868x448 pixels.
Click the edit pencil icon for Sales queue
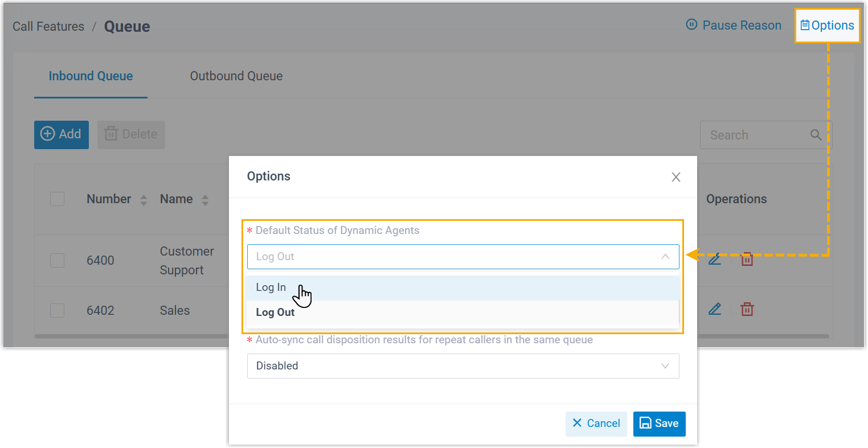tap(715, 309)
